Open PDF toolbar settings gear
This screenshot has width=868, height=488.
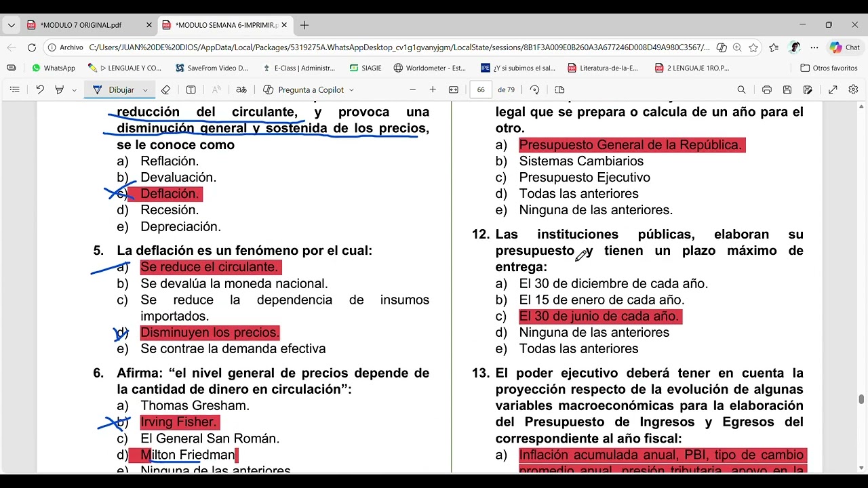(853, 89)
